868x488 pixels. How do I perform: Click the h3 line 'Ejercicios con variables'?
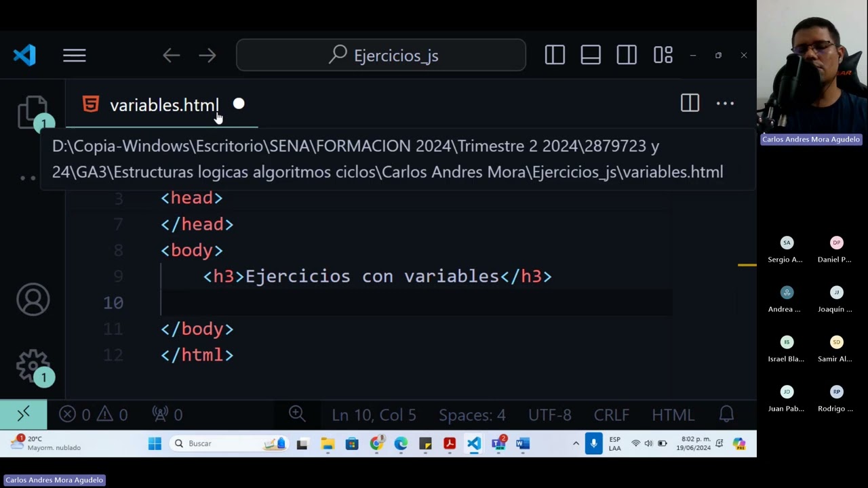(x=378, y=277)
